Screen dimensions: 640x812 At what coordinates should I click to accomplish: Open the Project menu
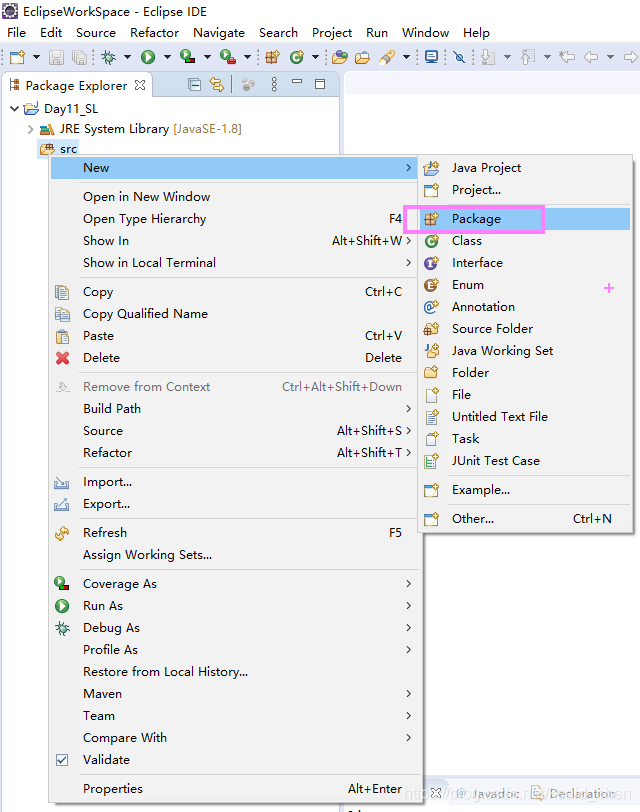point(331,33)
